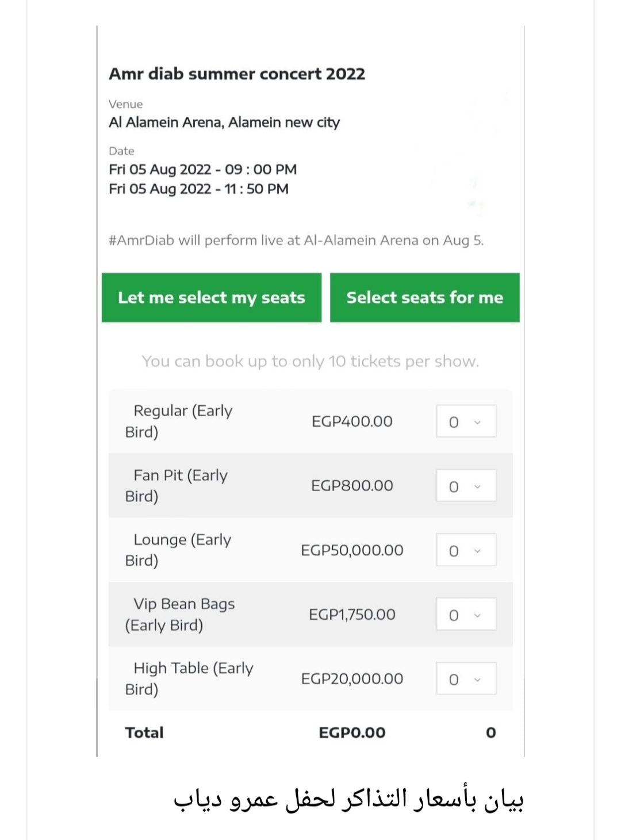The height and width of the screenshot is (840, 621).
Task: Select the High Table (Early Bird) label
Action: [x=190, y=679]
